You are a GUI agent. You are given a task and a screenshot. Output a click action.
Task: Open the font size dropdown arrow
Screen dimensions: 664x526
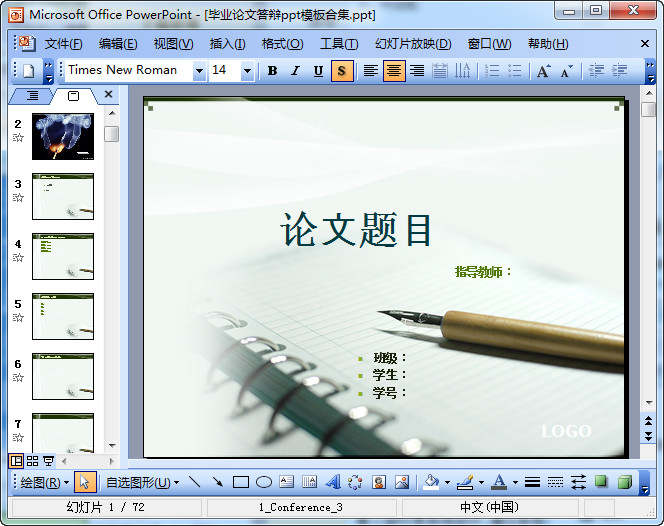coord(247,71)
